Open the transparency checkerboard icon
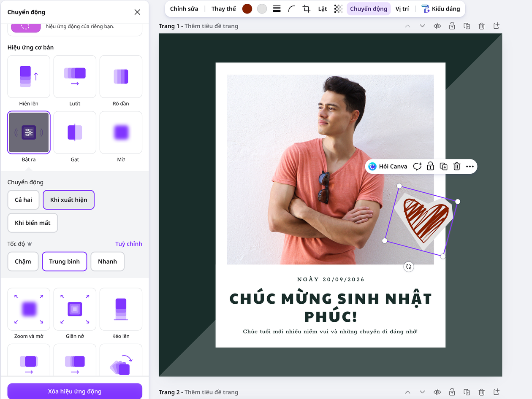Image resolution: width=532 pixels, height=399 pixels. click(x=338, y=9)
